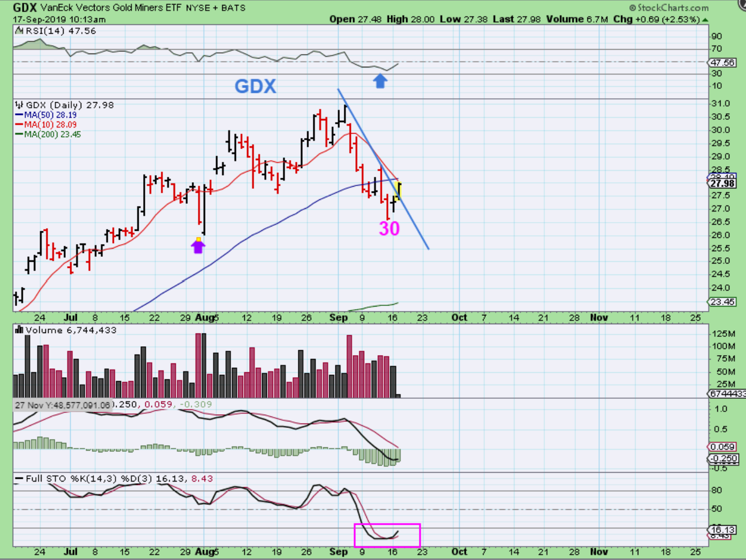Screen dimensions: 746x560
Task: Click the 47.56 RSI value tag on axis
Action: coord(723,62)
